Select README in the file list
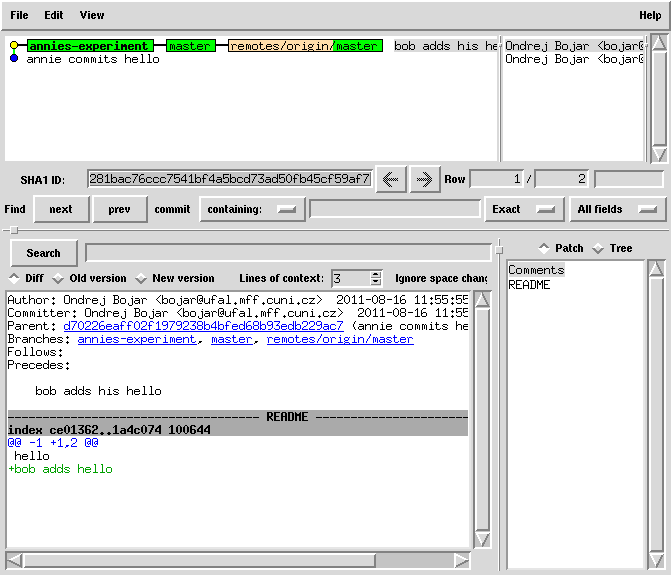 [x=529, y=285]
